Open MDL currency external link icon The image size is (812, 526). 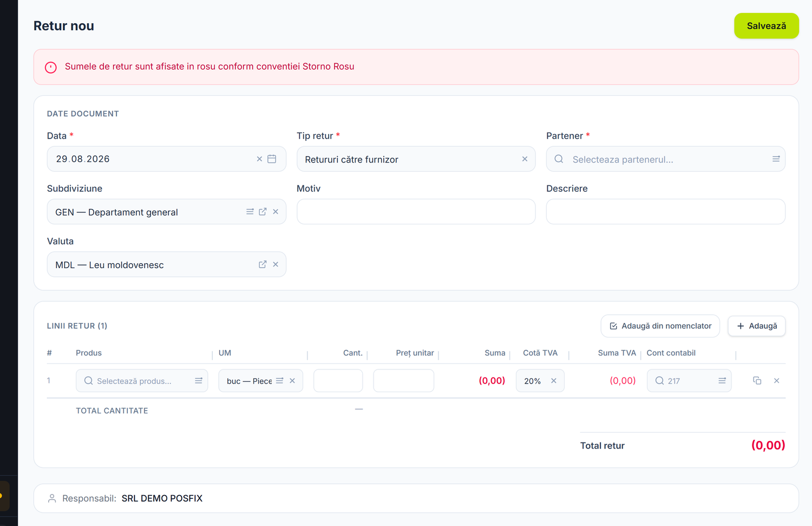tap(263, 264)
